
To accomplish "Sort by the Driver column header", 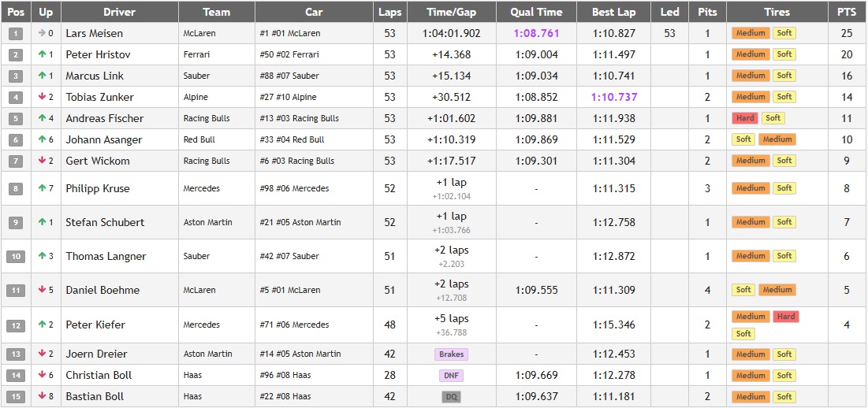I will 120,12.
